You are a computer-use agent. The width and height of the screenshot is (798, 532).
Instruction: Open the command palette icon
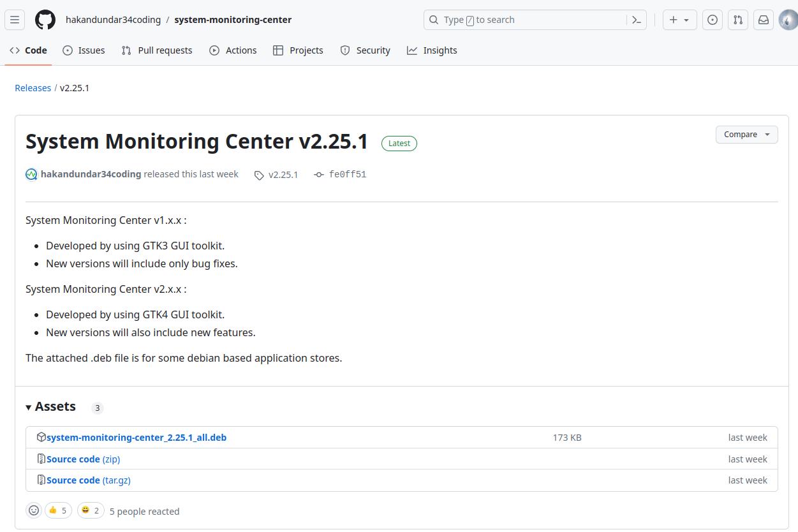pyautogui.click(x=636, y=20)
